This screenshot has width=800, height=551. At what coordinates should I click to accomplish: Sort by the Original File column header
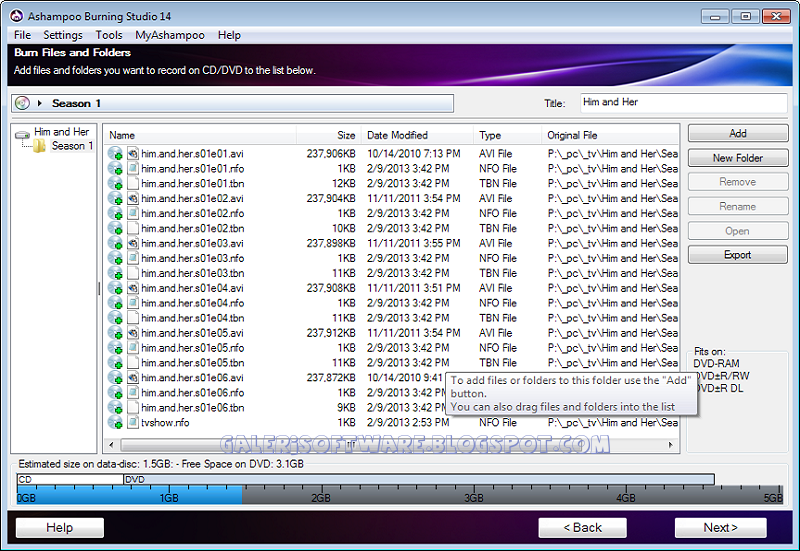click(x=610, y=135)
